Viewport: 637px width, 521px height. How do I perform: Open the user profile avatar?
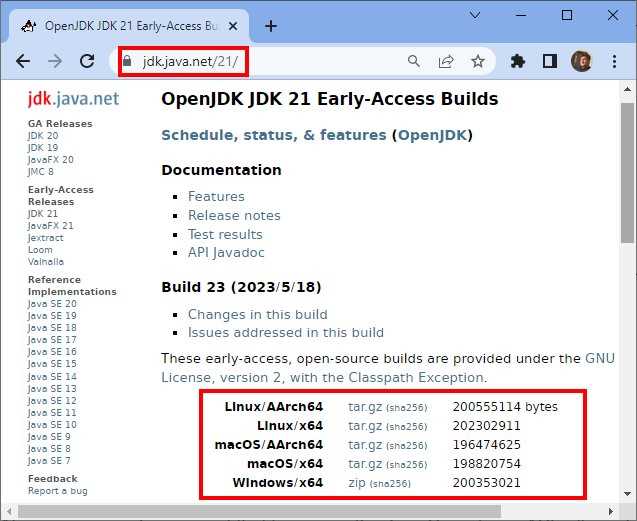581,61
